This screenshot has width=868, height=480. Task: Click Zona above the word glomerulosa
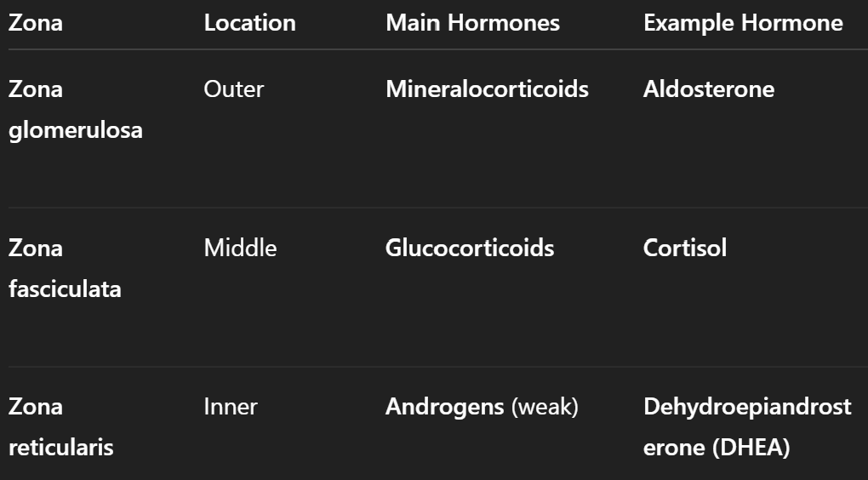(x=36, y=89)
